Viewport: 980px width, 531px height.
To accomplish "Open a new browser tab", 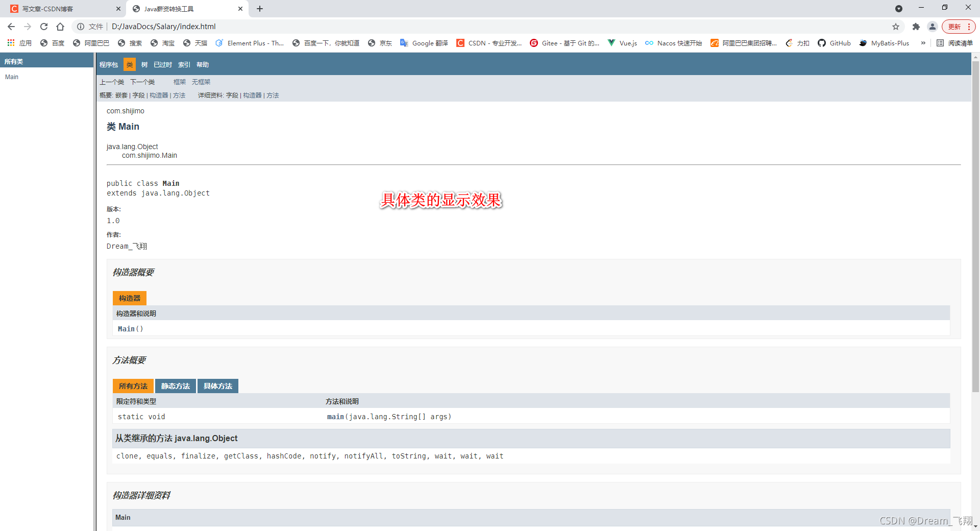I will [260, 9].
